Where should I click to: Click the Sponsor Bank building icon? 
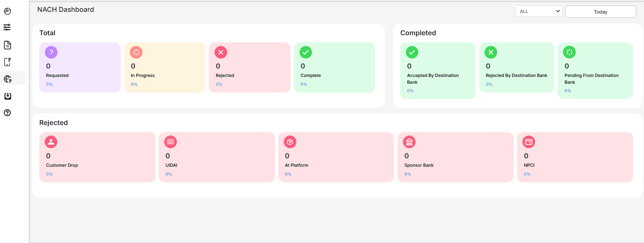(x=409, y=142)
